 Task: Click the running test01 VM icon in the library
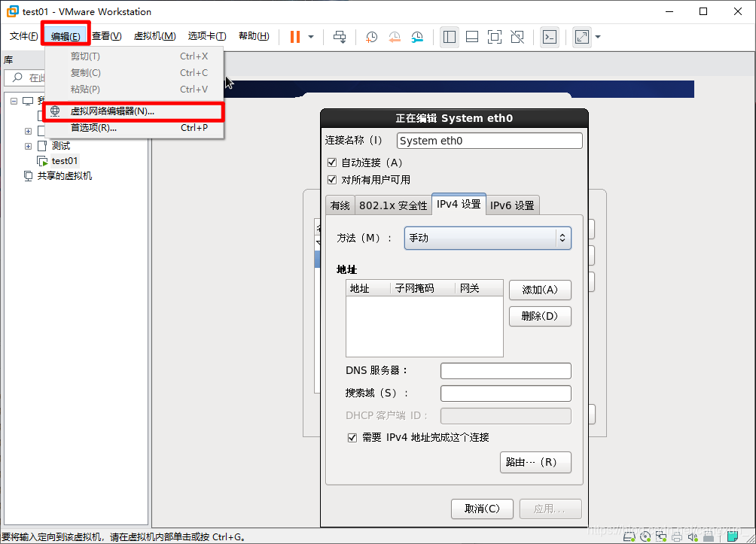[x=42, y=161]
